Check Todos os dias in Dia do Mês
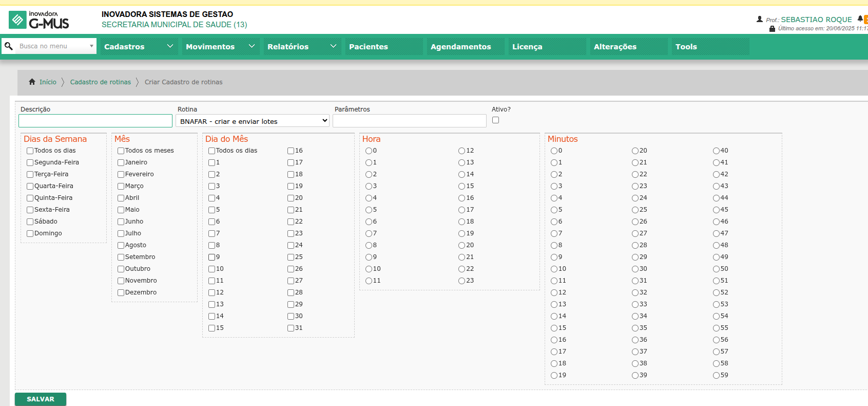Screen dimensions: 868x406 211,151
